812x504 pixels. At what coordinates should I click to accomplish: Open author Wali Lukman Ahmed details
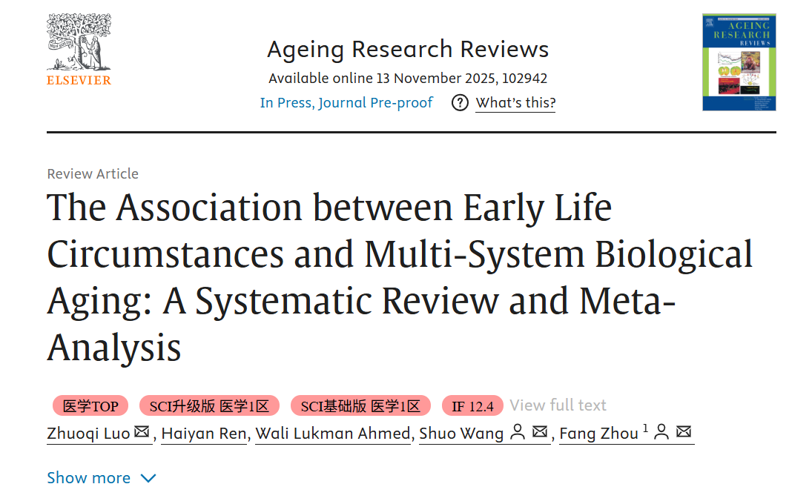click(333, 433)
